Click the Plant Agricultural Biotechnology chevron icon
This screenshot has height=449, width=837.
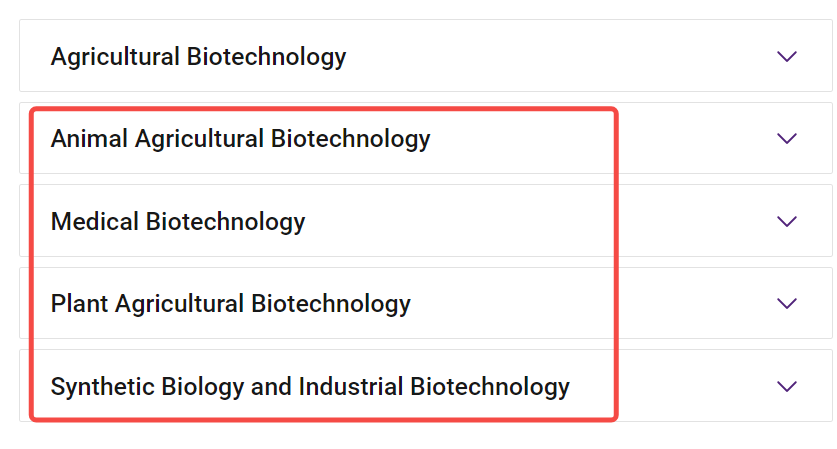pos(787,303)
